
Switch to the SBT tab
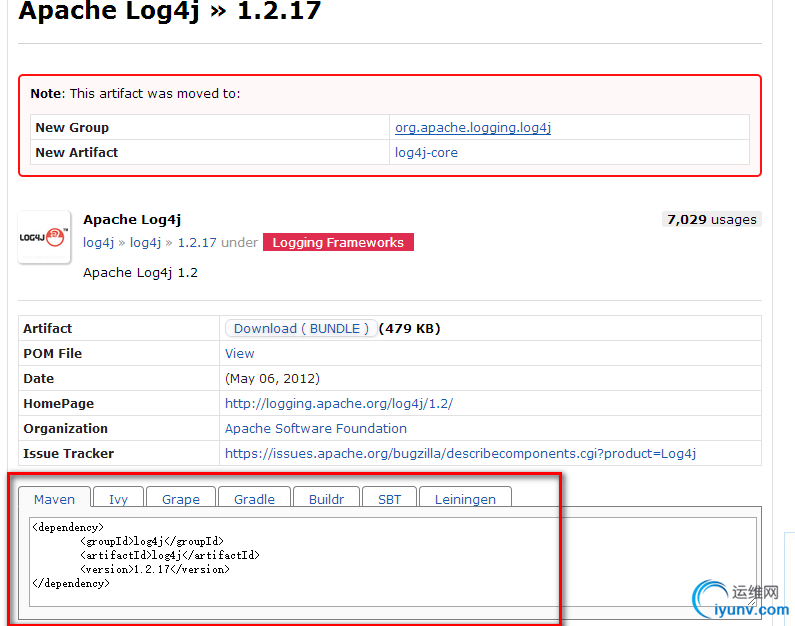(389, 499)
